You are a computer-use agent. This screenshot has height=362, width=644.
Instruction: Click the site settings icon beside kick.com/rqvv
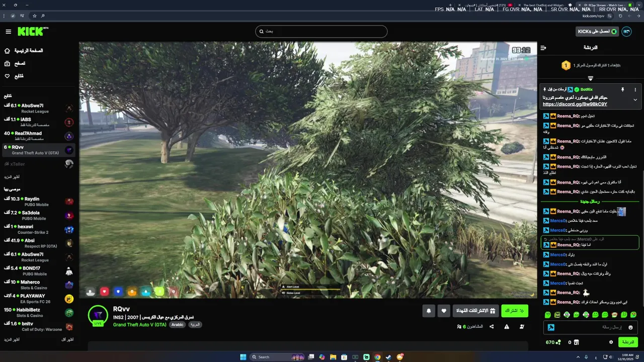click(610, 16)
